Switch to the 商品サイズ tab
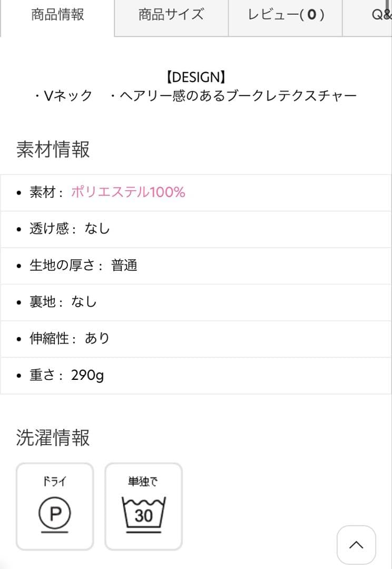 click(171, 15)
